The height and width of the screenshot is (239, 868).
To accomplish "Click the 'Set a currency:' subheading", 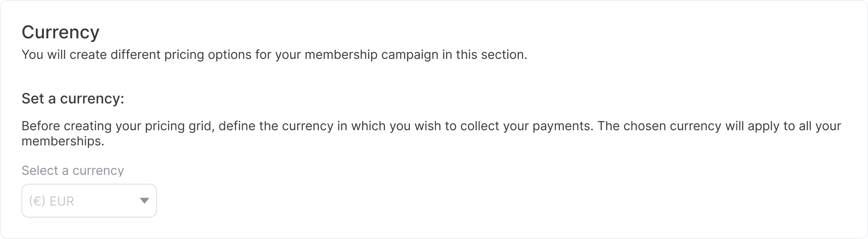I will [73, 99].
